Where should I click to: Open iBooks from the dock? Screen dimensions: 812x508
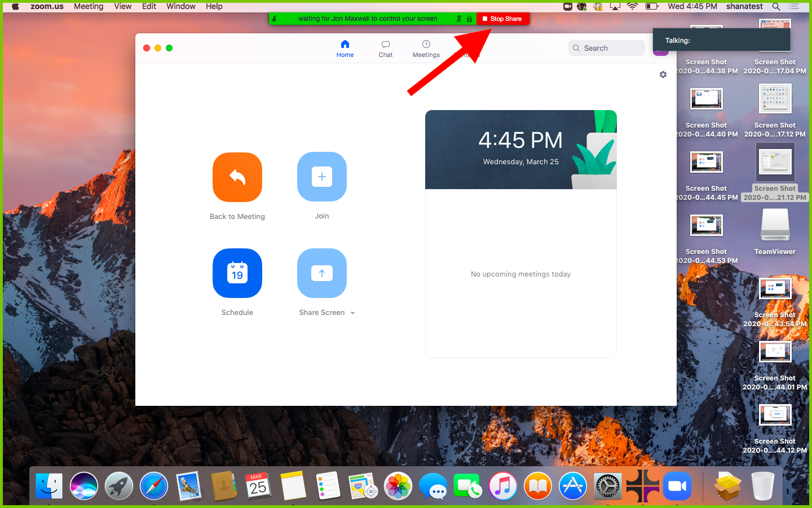click(538, 486)
